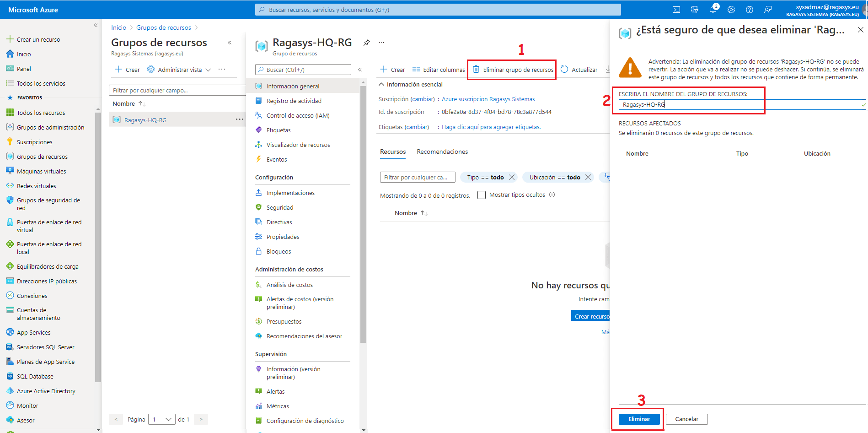This screenshot has height=433, width=868.
Task: Open row options for Ragasys-HQ-RG
Action: click(x=240, y=119)
